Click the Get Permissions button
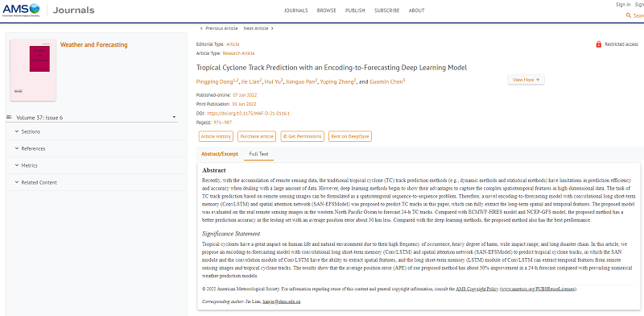This screenshot has width=644, height=316. pos(303,136)
